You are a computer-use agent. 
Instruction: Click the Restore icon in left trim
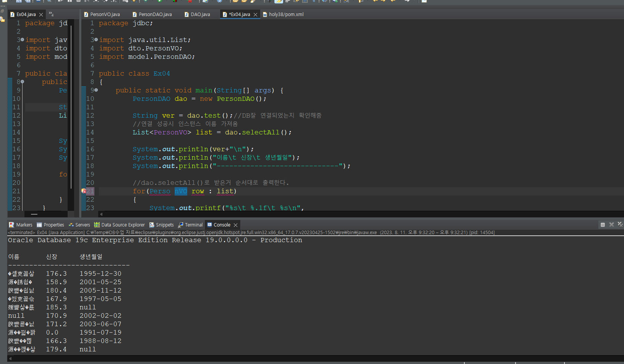2,11
